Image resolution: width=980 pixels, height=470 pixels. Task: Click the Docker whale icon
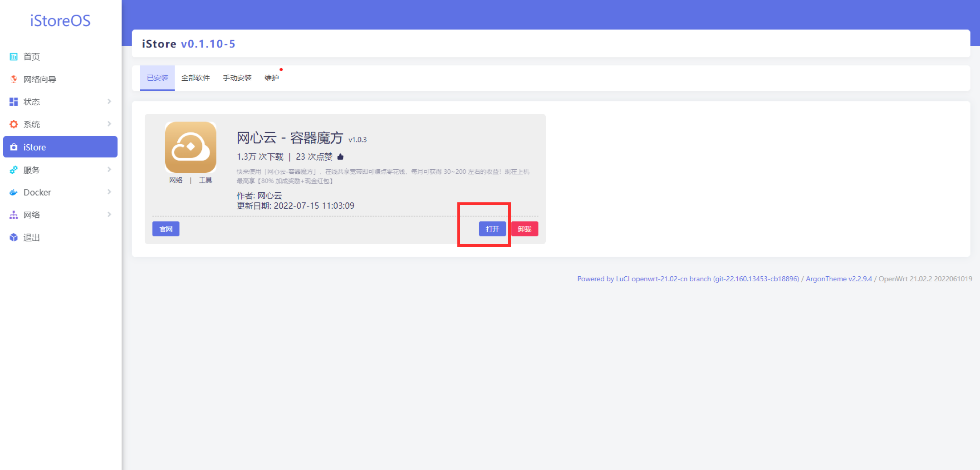pos(14,192)
